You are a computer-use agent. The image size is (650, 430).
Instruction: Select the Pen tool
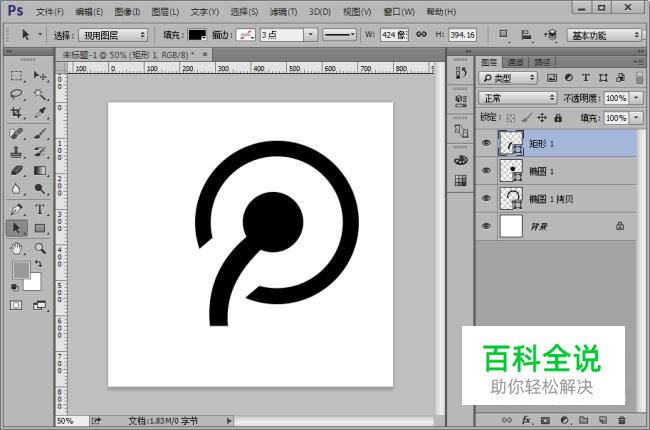point(16,209)
